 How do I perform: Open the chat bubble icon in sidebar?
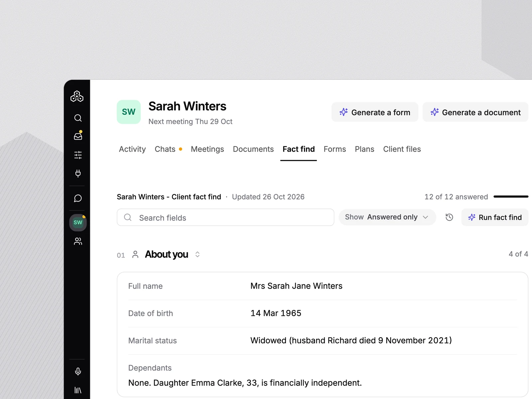(x=78, y=199)
